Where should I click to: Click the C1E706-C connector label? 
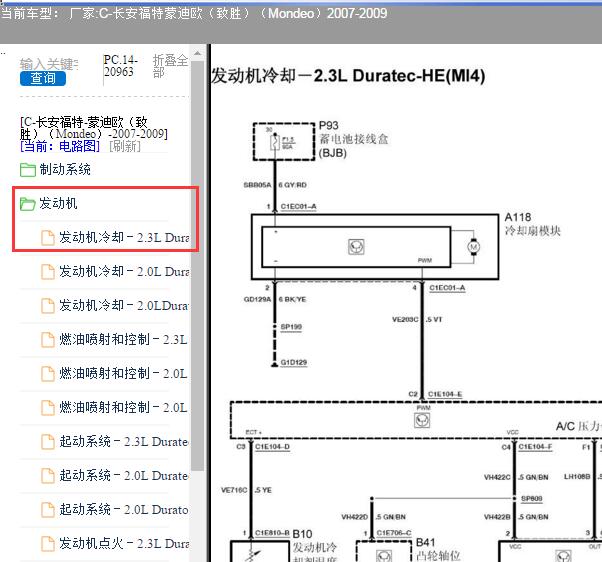click(394, 532)
